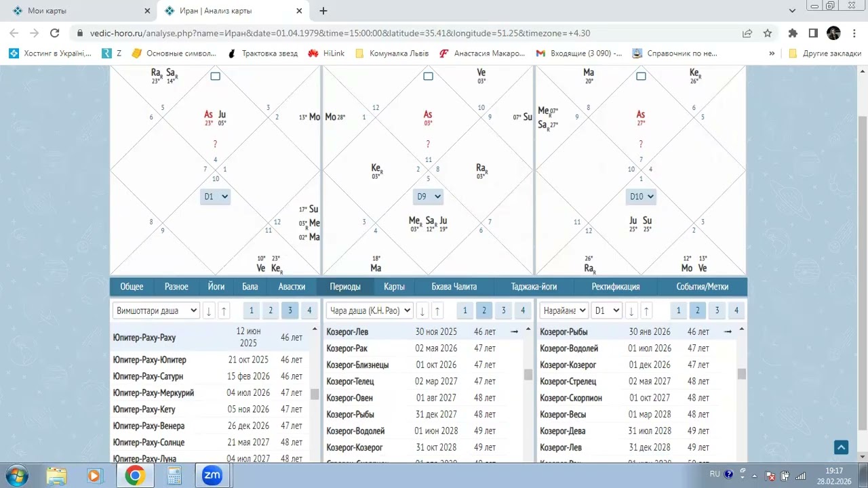The image size is (868, 488).
Task: Reload the page with refresh icon
Action: [56, 33]
